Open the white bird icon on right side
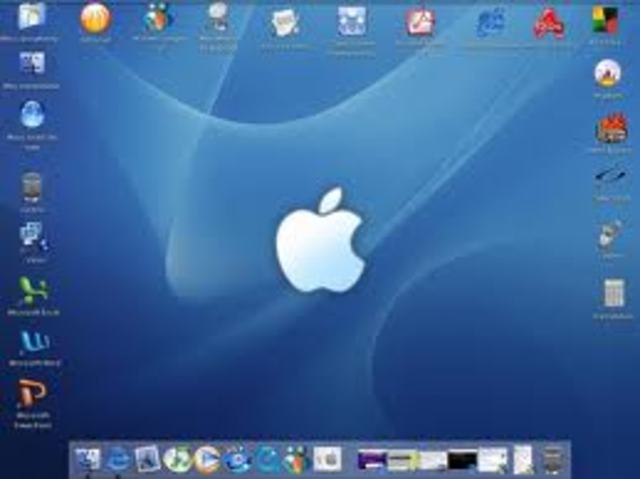The height and width of the screenshot is (479, 640). 610,234
